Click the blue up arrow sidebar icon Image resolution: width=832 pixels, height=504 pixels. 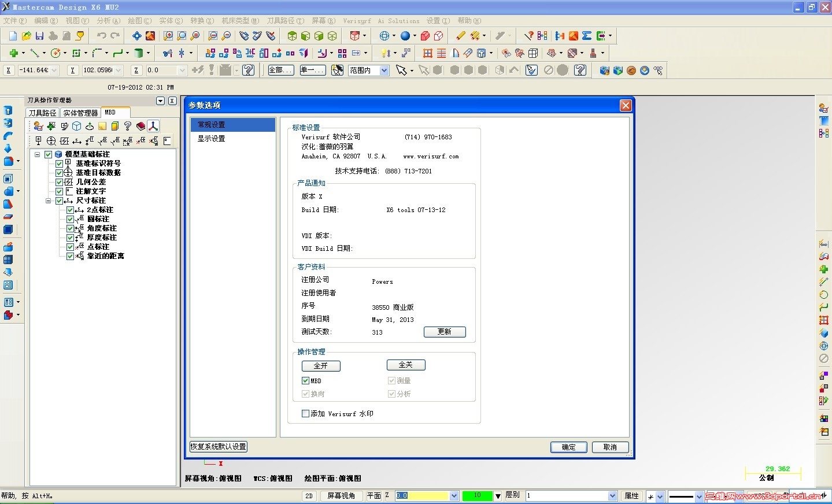[8, 110]
